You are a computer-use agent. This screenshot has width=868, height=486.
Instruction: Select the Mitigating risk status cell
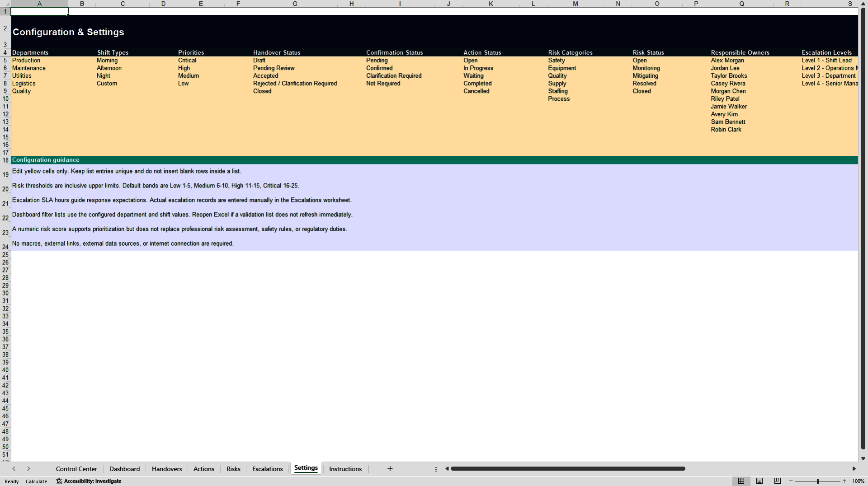pos(657,75)
